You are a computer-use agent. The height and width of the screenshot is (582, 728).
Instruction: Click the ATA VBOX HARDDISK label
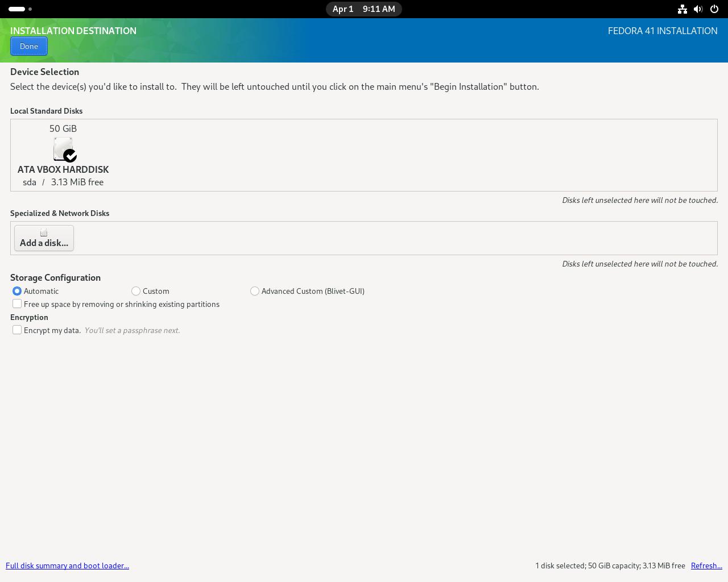coord(63,169)
